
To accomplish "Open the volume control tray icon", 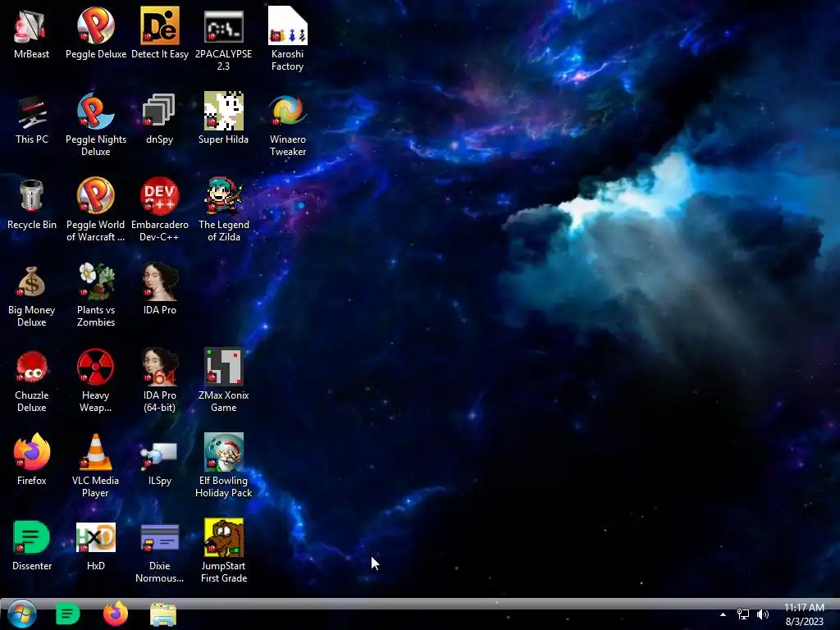I will pyautogui.click(x=763, y=614).
